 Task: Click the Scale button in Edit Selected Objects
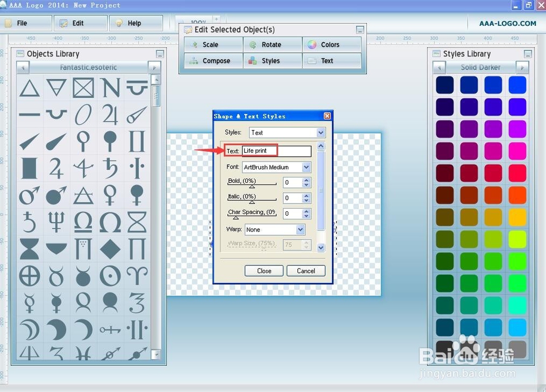click(213, 45)
